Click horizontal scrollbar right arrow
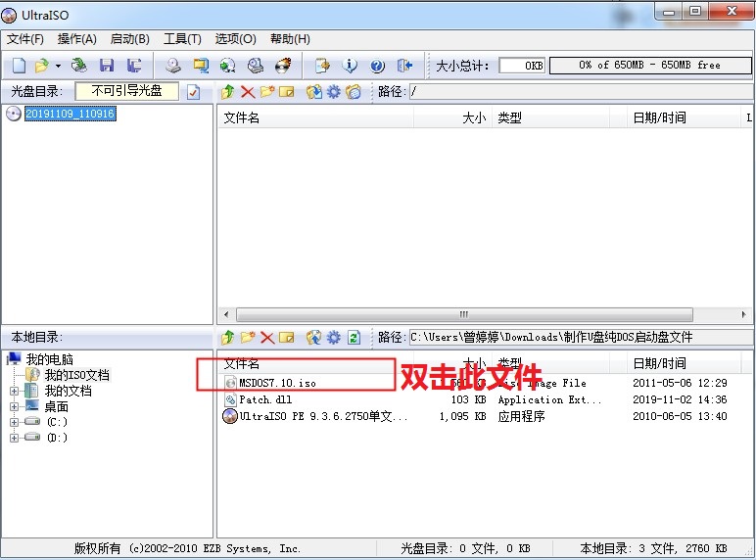Screen dimensions: 756x560 coord(743,314)
